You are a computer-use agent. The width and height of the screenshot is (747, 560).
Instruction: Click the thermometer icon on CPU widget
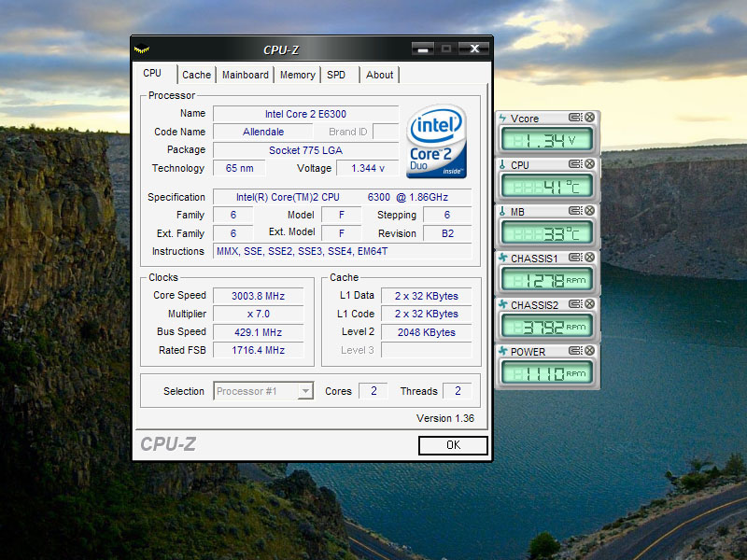502,165
